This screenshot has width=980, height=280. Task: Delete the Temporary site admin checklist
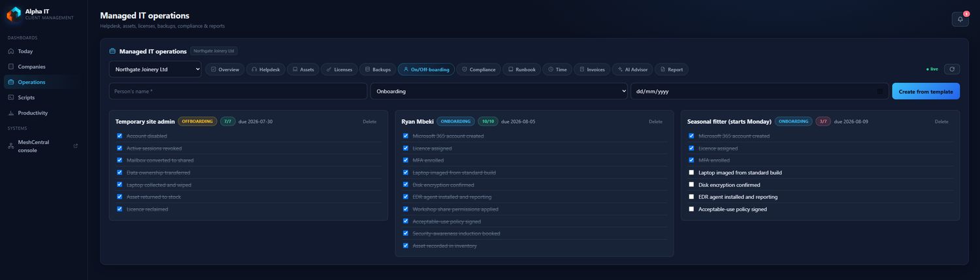tap(369, 121)
